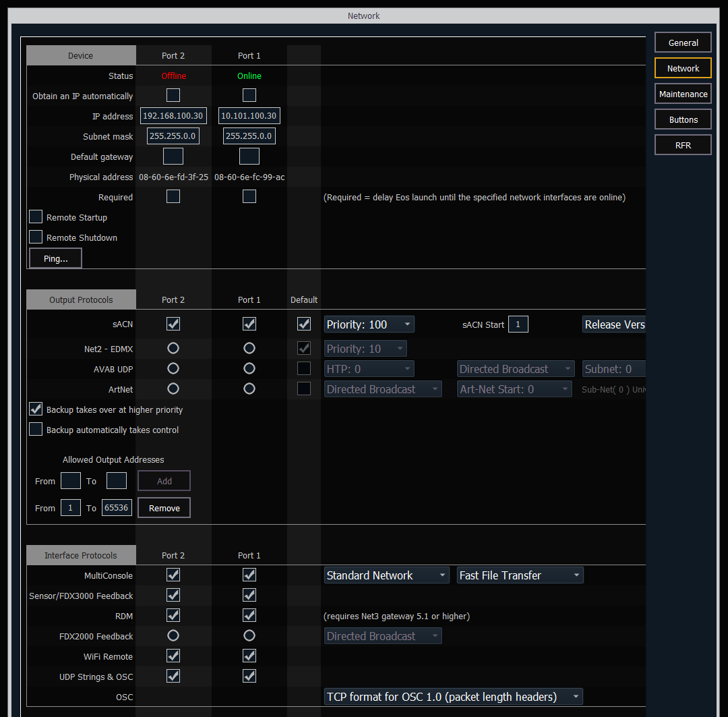
Task: Open the General settings tab
Action: point(683,42)
